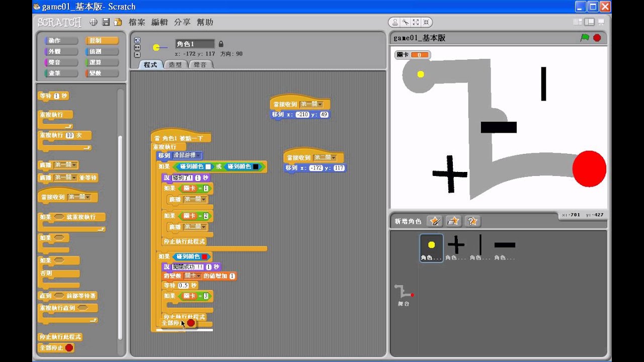This screenshot has height=362, width=644.
Task: Click the 0.5 value in 等待 block
Action: [183, 286]
